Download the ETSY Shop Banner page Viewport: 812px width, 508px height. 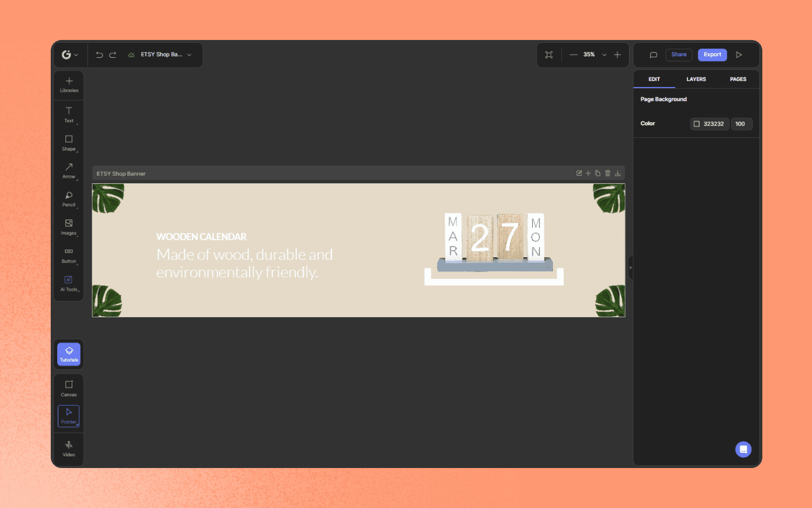pos(618,173)
